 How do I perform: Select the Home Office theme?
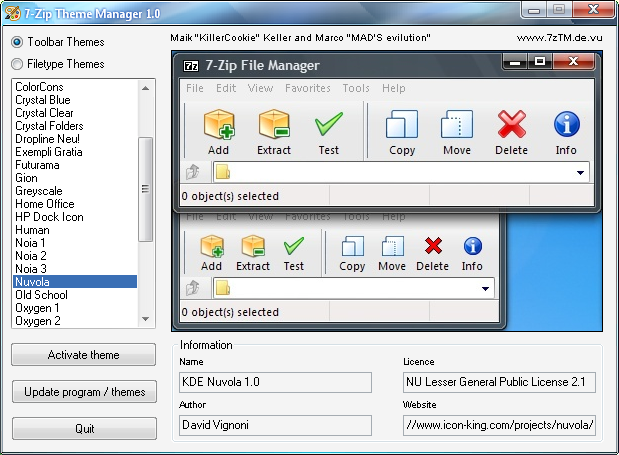pos(75,204)
